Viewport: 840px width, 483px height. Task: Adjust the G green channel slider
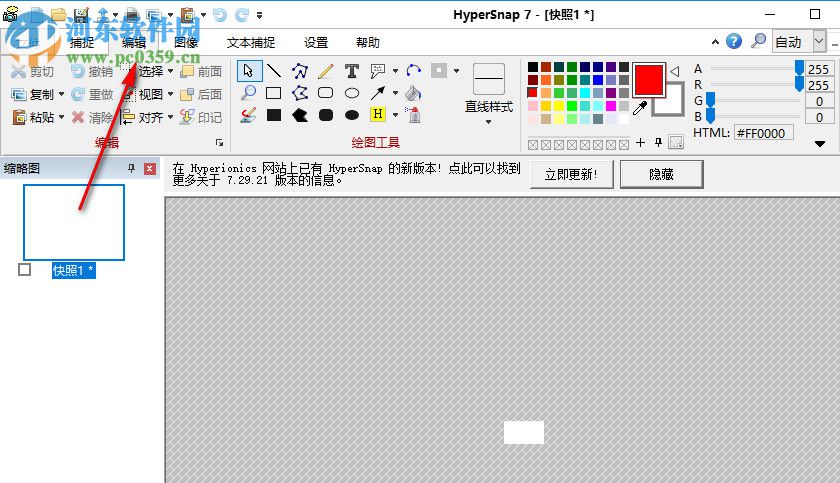click(x=710, y=101)
